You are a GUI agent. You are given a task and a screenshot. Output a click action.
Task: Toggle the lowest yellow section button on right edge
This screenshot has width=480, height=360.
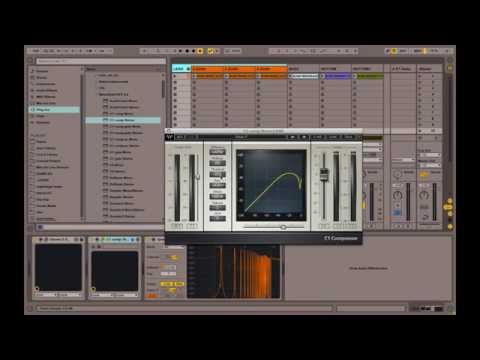(x=450, y=227)
